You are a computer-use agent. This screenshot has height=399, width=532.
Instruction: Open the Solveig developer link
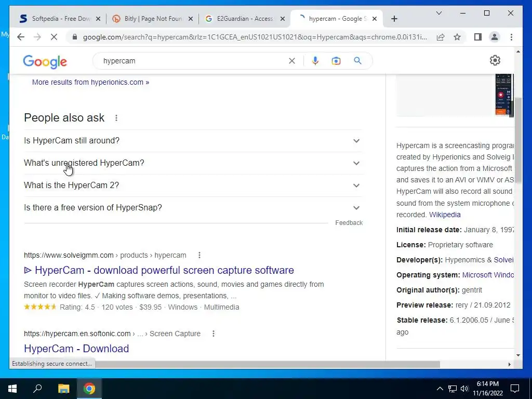[503, 260]
